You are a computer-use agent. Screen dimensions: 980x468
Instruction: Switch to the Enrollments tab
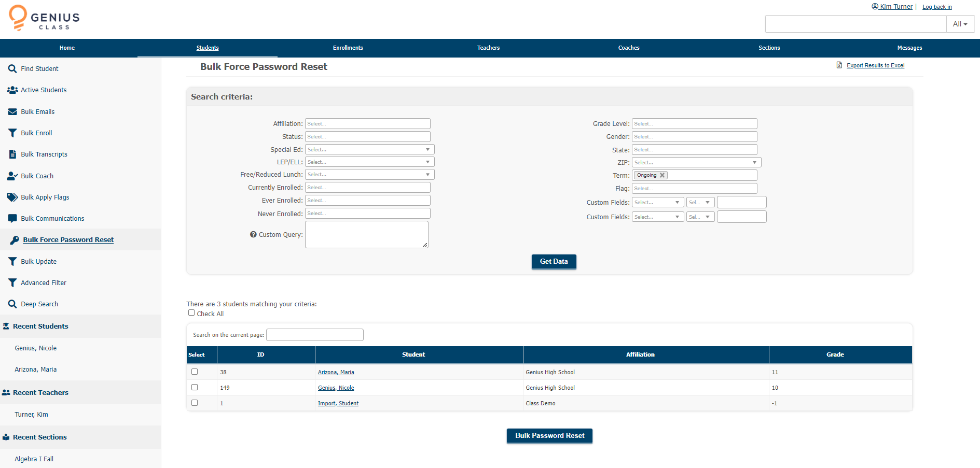point(348,48)
